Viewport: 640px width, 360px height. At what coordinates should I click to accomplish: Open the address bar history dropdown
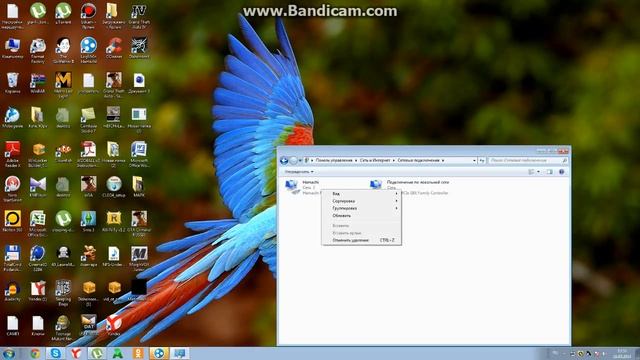click(474, 160)
